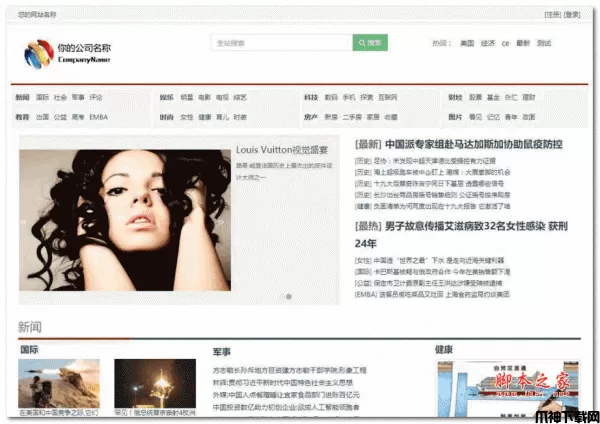This screenshot has width=600, height=424.
Task: Open the 图片 navigation category
Action: click(455, 117)
